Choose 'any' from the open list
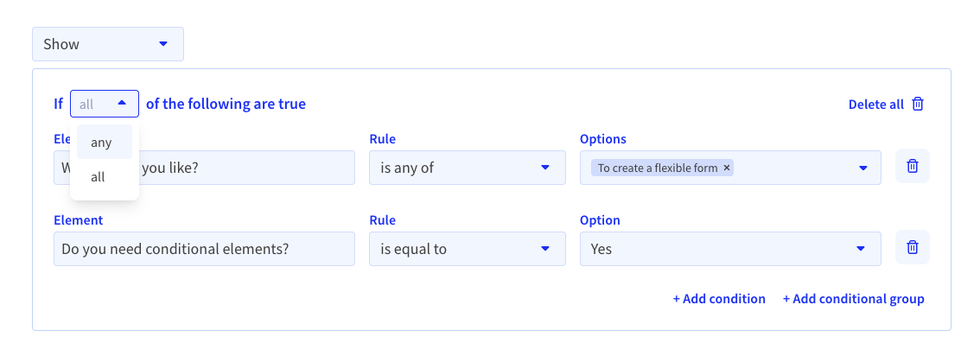 point(105,142)
